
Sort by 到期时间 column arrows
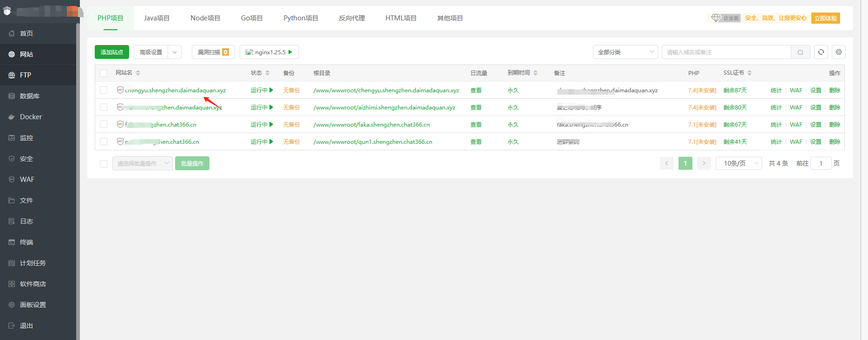point(535,73)
